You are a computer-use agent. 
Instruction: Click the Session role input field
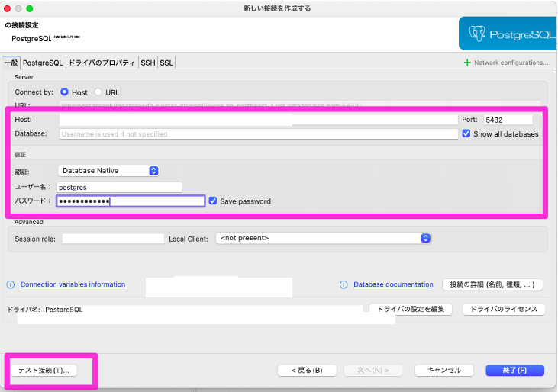click(x=113, y=239)
